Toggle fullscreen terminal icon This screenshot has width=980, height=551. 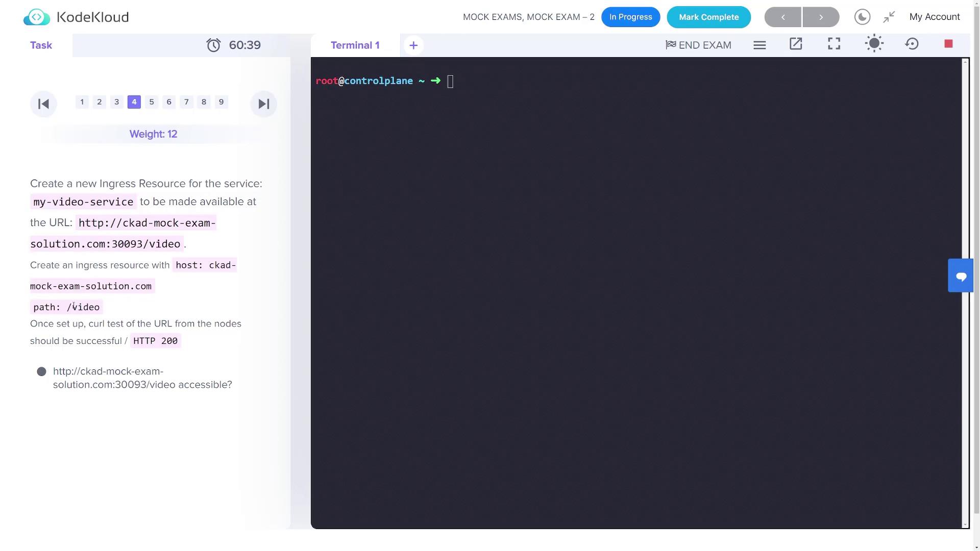tap(834, 44)
